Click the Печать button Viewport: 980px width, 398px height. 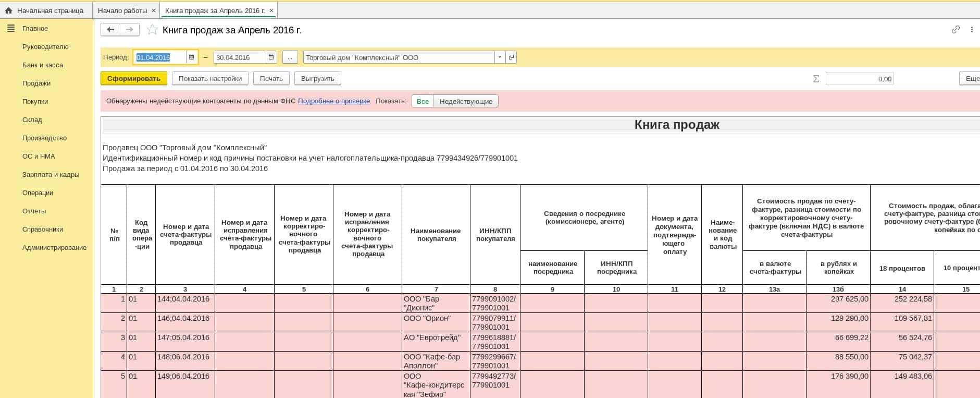click(271, 79)
